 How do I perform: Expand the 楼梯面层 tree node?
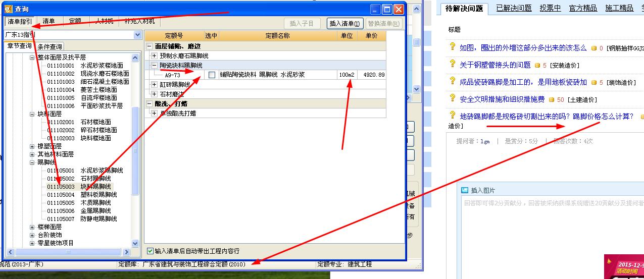[32, 227]
